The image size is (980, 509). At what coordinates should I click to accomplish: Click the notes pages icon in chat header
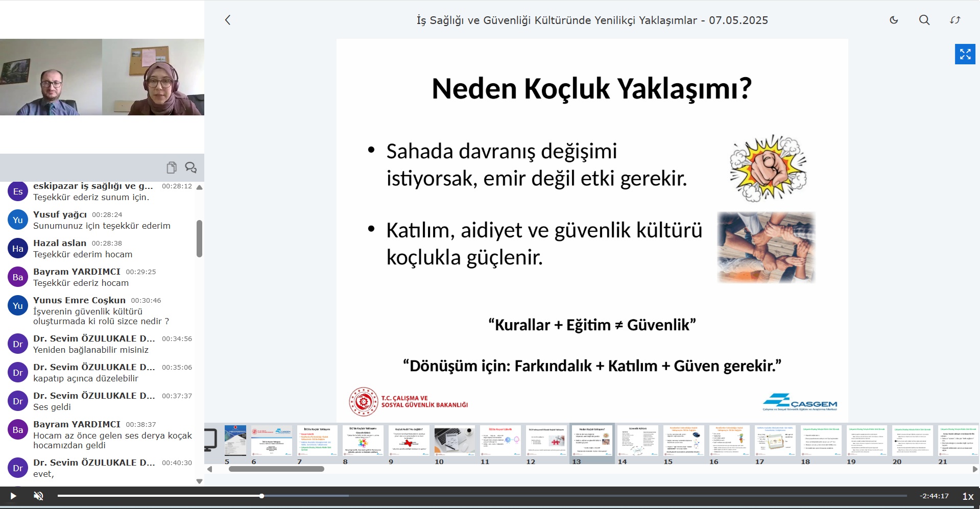click(x=172, y=167)
